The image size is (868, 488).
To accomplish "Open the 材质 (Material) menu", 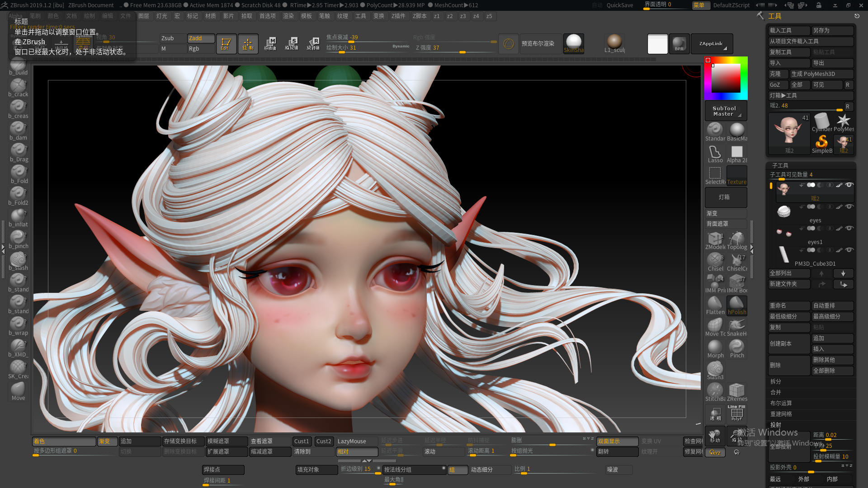I will (x=211, y=16).
